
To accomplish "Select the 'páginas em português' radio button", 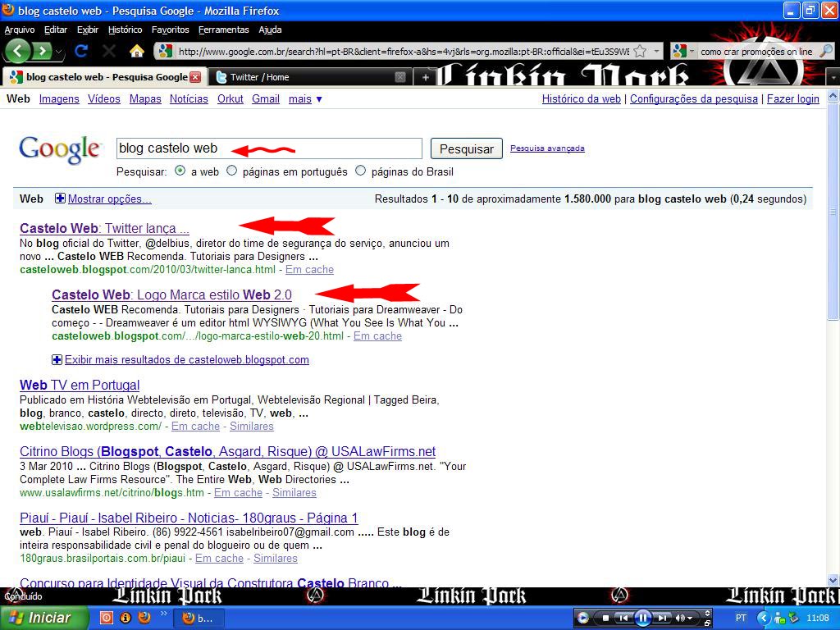I will 231,171.
